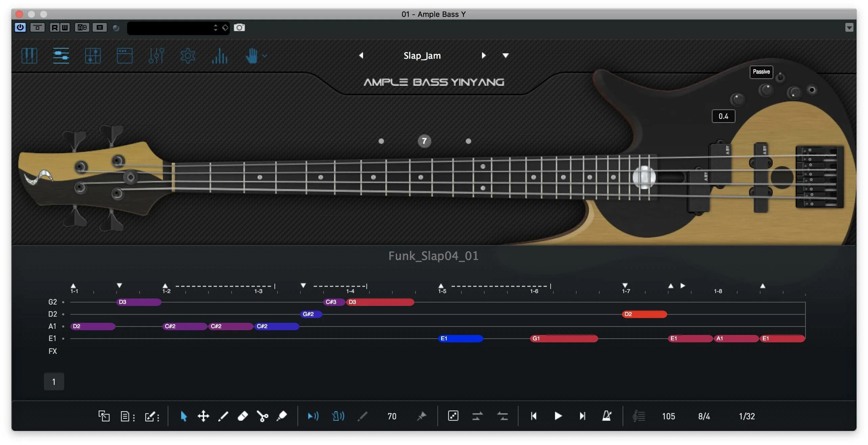Toggle note audition speaker icon
The image size is (868, 445).
(x=313, y=416)
